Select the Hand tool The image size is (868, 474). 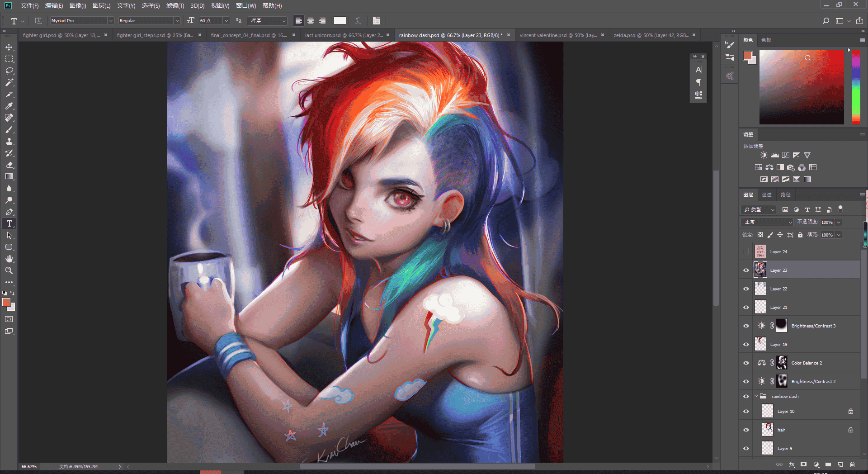[9, 259]
